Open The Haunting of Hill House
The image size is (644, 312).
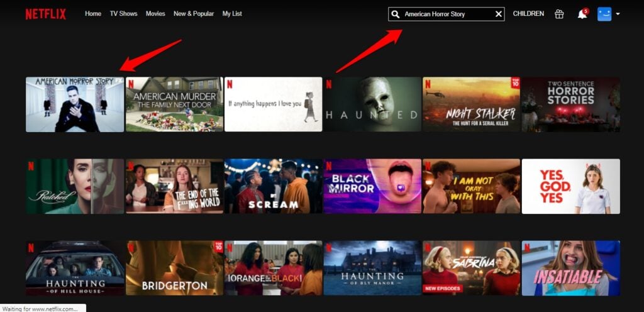point(75,268)
